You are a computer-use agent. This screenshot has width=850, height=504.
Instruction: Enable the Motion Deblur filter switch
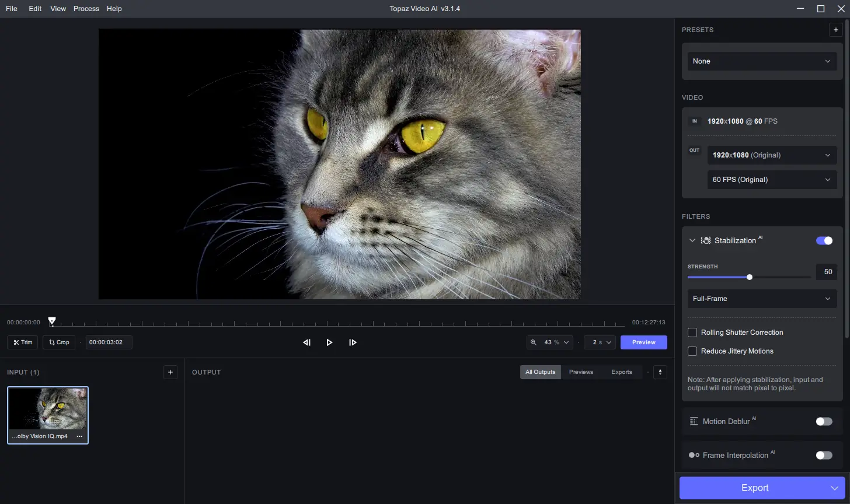click(x=824, y=421)
